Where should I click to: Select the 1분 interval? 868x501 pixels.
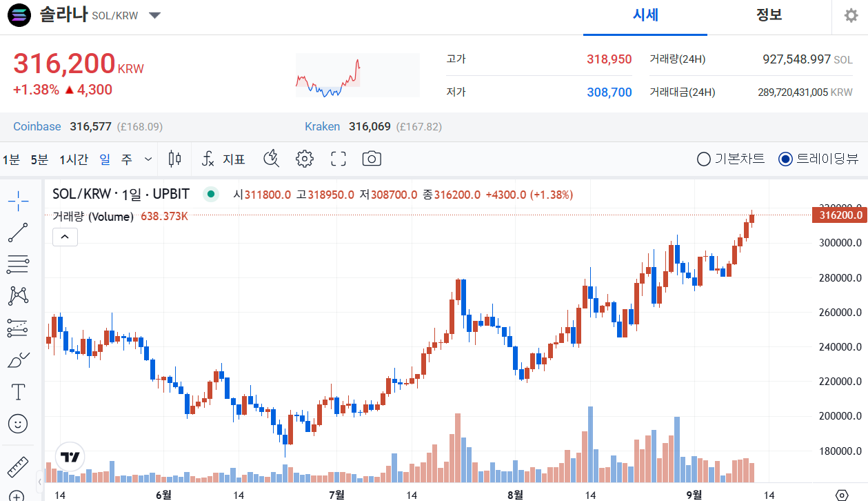pos(11,159)
